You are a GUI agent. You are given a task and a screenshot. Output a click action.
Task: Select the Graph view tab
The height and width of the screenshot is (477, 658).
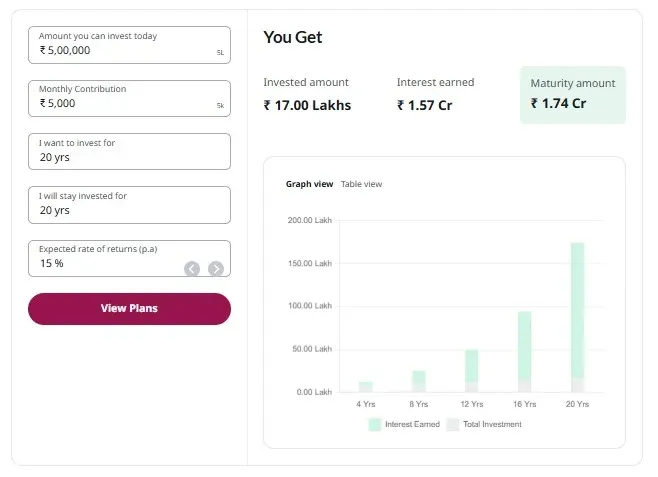[309, 184]
